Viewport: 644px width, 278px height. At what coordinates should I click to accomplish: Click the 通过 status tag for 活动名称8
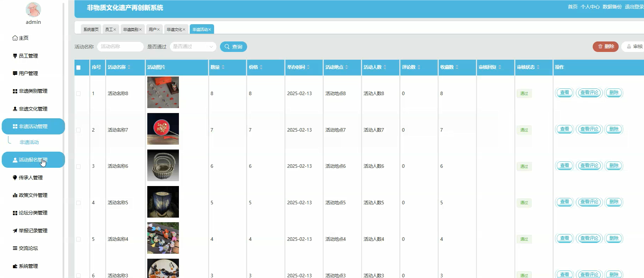[524, 93]
